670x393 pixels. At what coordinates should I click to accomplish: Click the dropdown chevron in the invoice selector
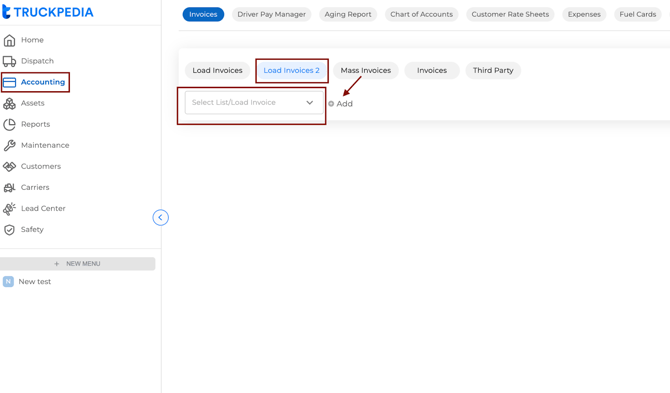310,103
